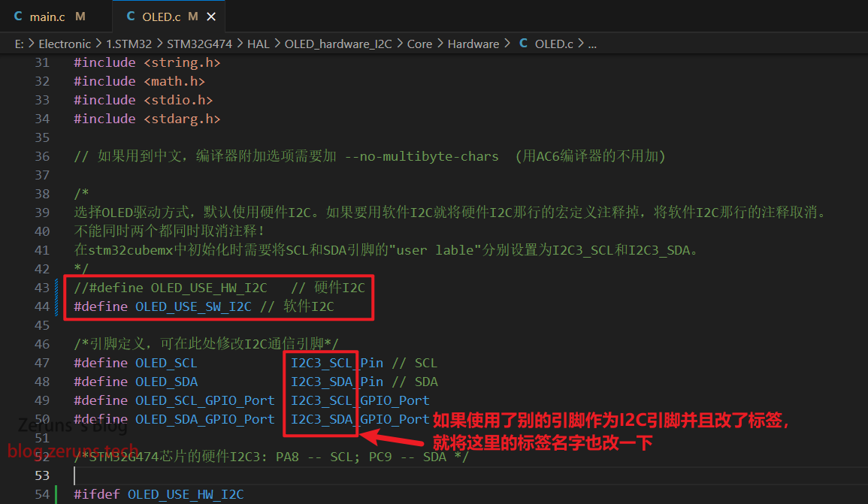Expand the Electronic breadcrumb folder

(x=65, y=44)
